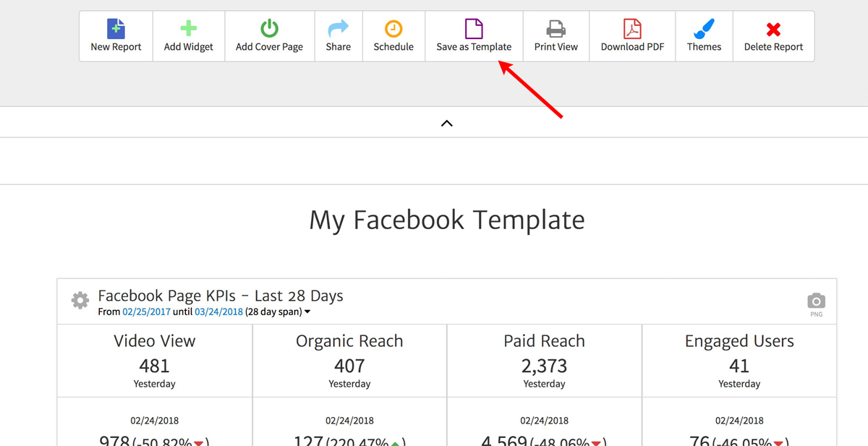Viewport: 868px width, 446px height.
Task: Save the report as a template
Action: coord(474,36)
